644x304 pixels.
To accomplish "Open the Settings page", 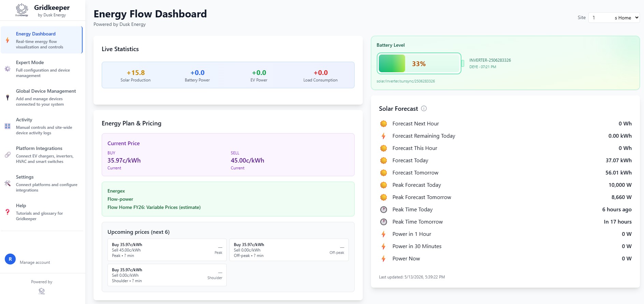I will coord(42,183).
